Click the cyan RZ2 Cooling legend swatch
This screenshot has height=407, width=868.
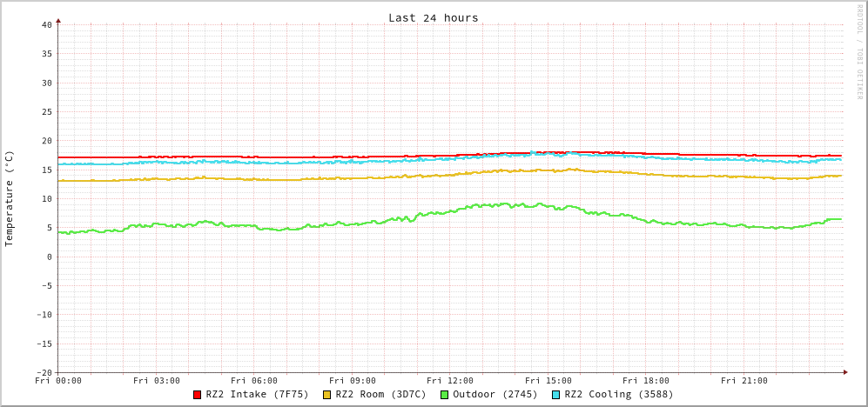pos(556,395)
